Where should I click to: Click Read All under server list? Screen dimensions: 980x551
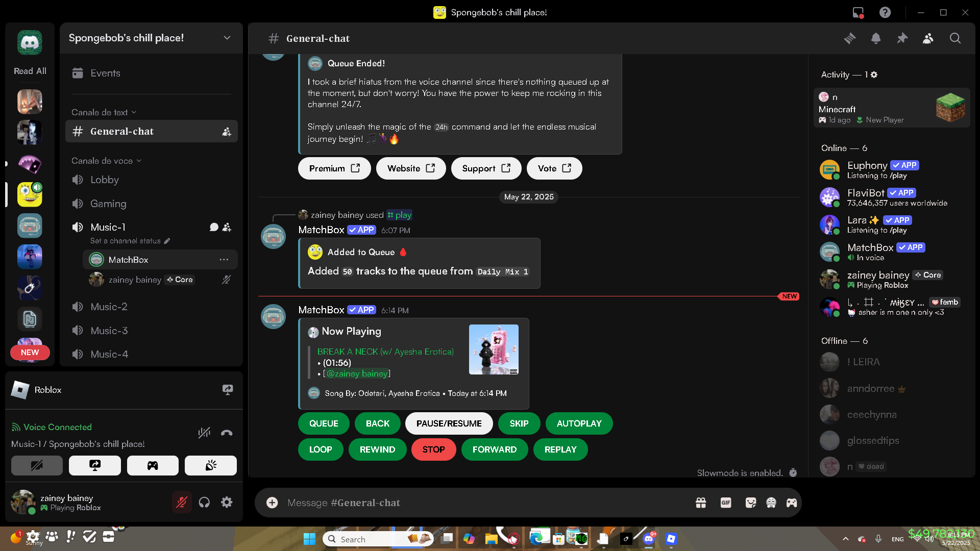coord(30,71)
